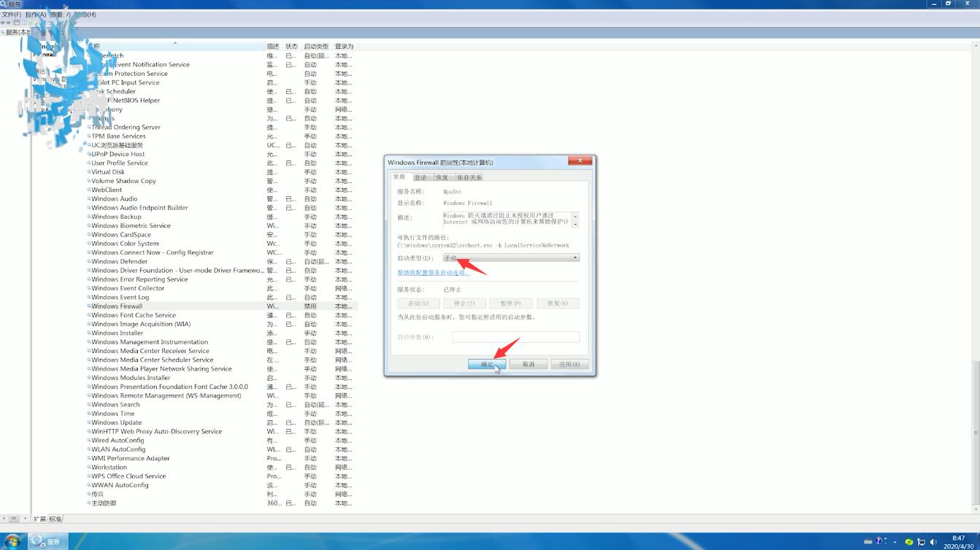Click the help question mark tray icon
980x550 pixels.
pyautogui.click(x=879, y=541)
